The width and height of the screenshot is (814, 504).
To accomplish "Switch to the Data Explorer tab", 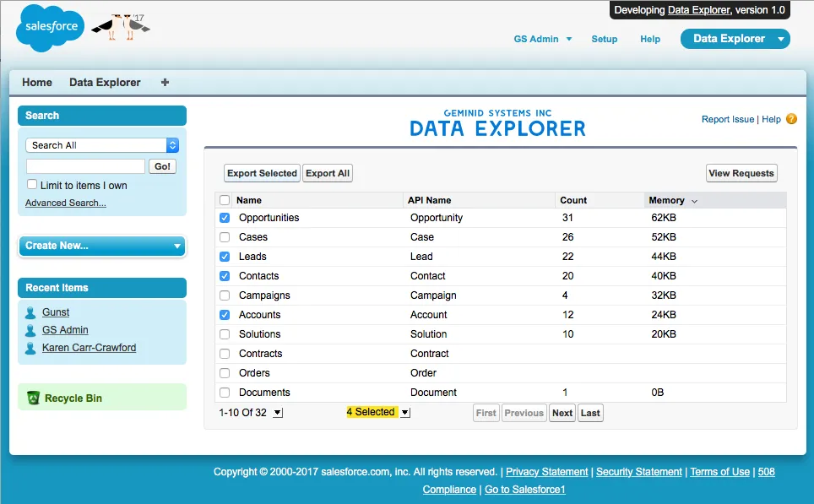I will coord(105,82).
